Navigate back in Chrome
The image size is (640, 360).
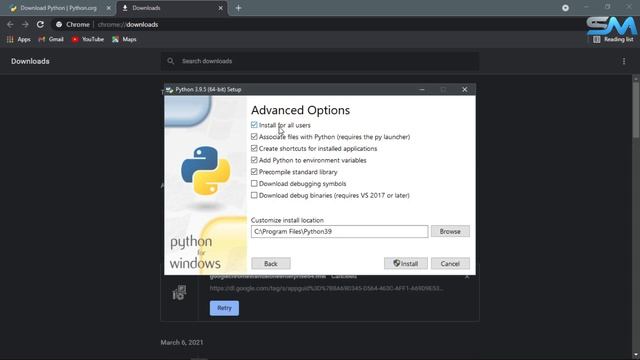coord(10,24)
